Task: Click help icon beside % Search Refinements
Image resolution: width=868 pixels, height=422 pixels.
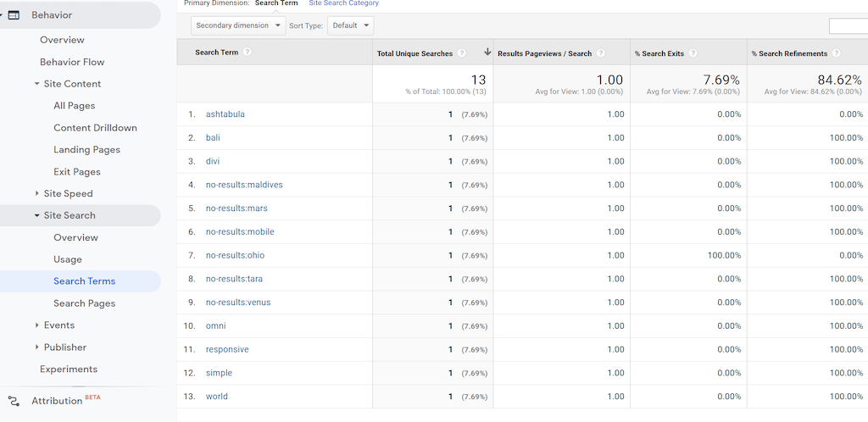Action: pos(837,53)
